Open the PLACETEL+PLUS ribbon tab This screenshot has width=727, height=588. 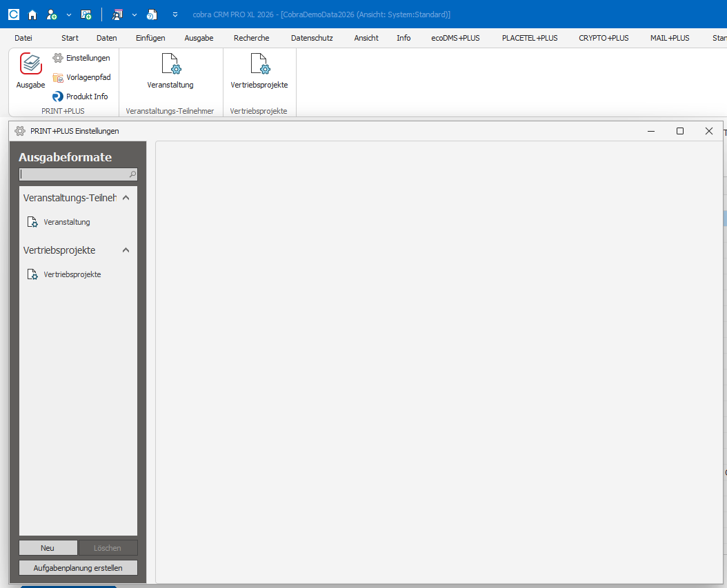click(530, 38)
